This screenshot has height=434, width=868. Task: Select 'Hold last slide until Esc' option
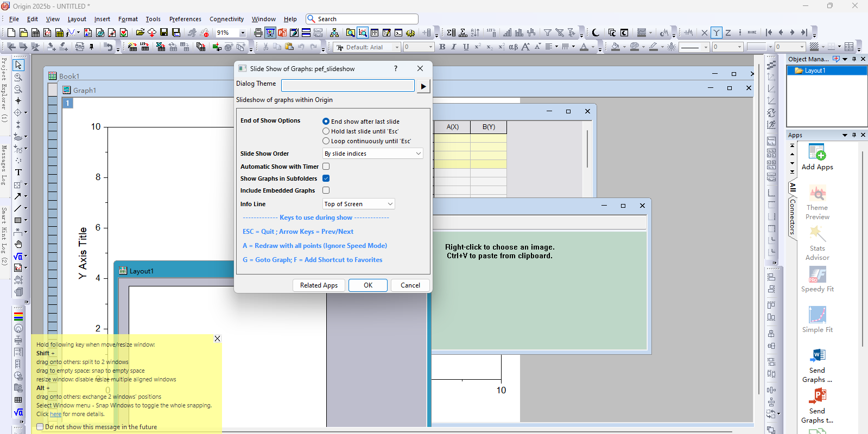(326, 131)
